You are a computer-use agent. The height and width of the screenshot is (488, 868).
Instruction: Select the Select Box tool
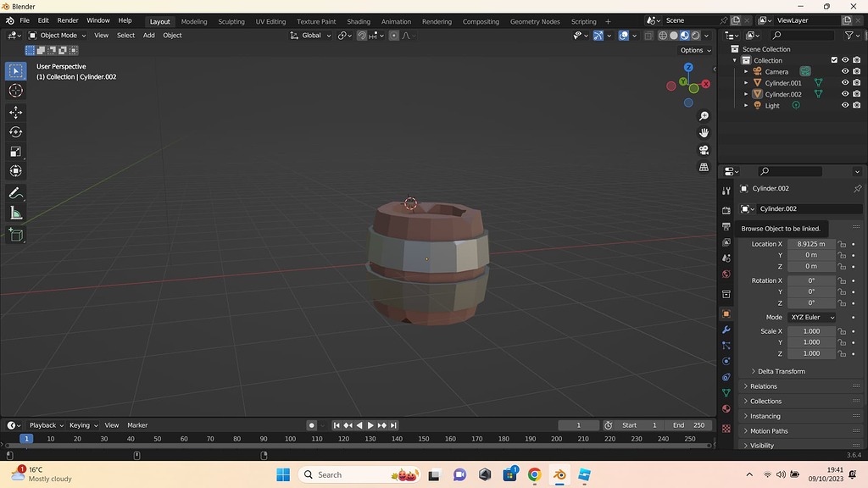(15, 71)
